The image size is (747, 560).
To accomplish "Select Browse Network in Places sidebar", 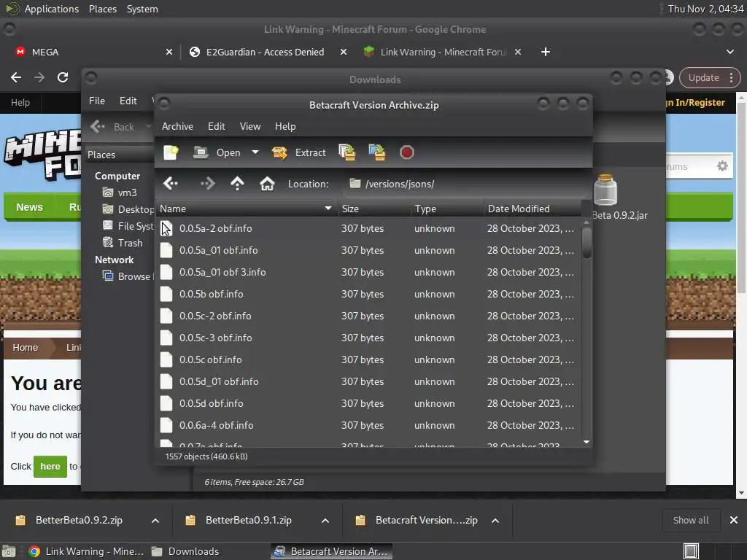I will (127, 276).
